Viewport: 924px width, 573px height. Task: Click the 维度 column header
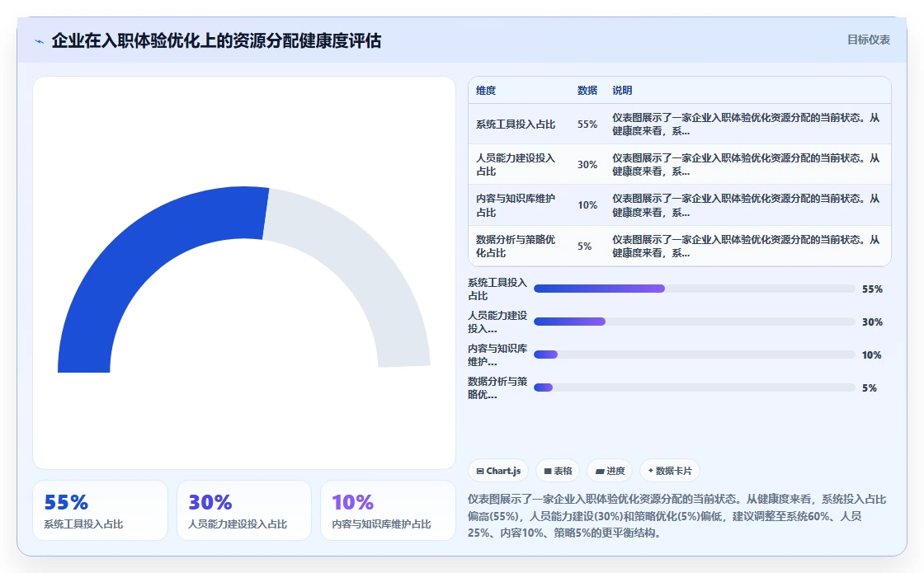(486, 90)
